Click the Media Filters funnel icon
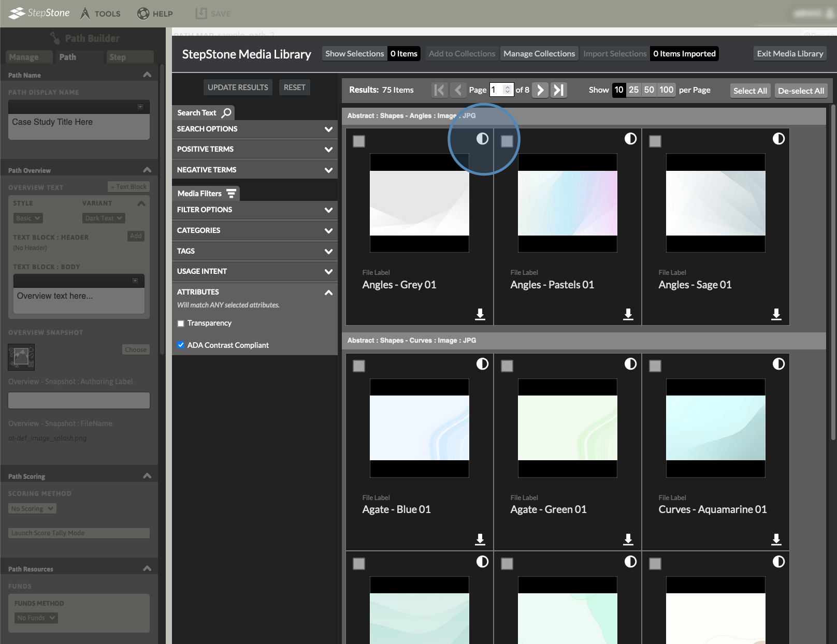837x644 pixels. coord(232,194)
